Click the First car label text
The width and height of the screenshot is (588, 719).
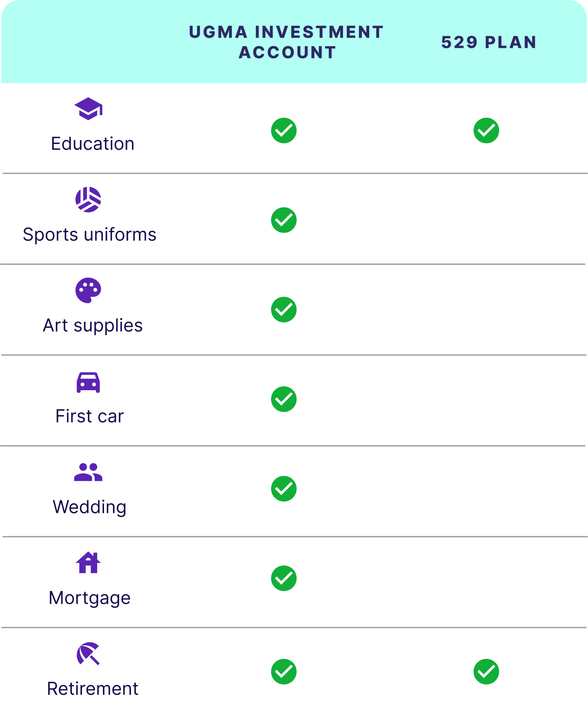(90, 416)
